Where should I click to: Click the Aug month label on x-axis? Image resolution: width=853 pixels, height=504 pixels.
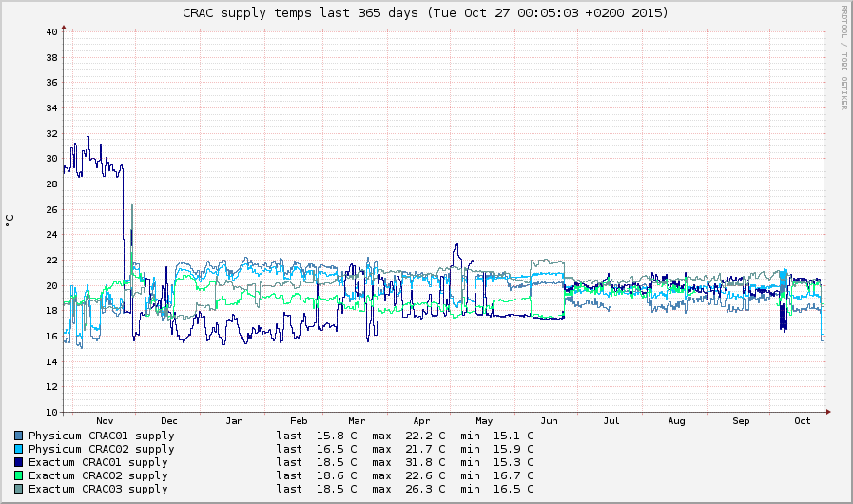click(676, 421)
